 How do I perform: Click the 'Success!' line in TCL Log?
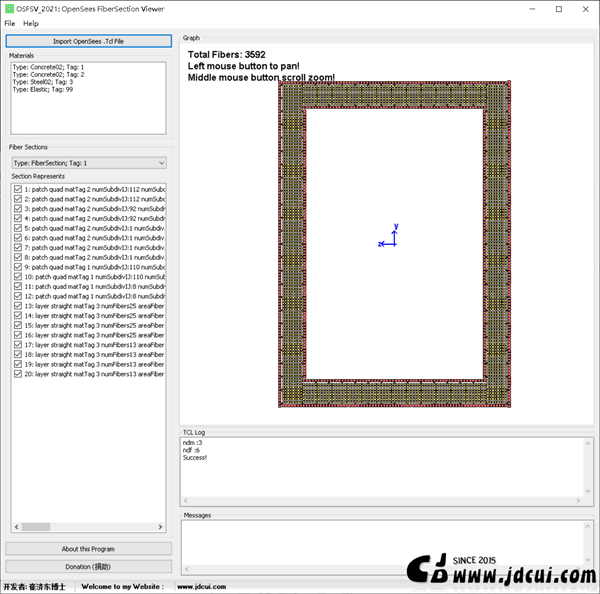click(x=195, y=457)
